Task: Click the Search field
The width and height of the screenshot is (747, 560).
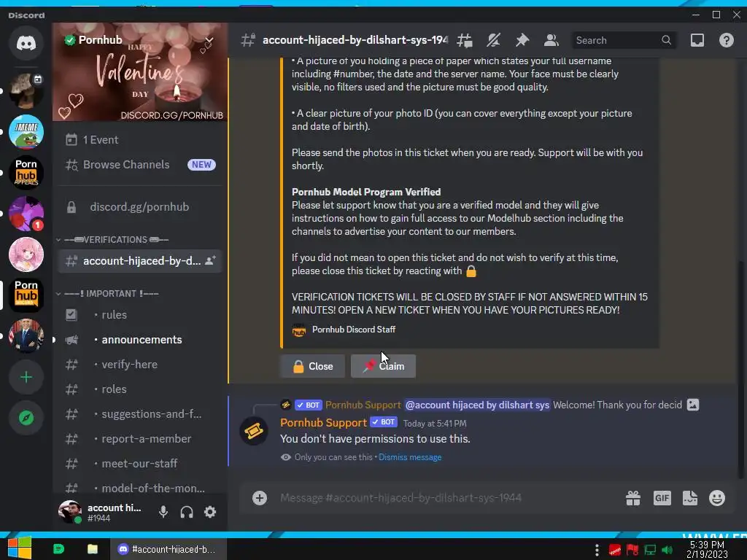Action: tap(624, 41)
